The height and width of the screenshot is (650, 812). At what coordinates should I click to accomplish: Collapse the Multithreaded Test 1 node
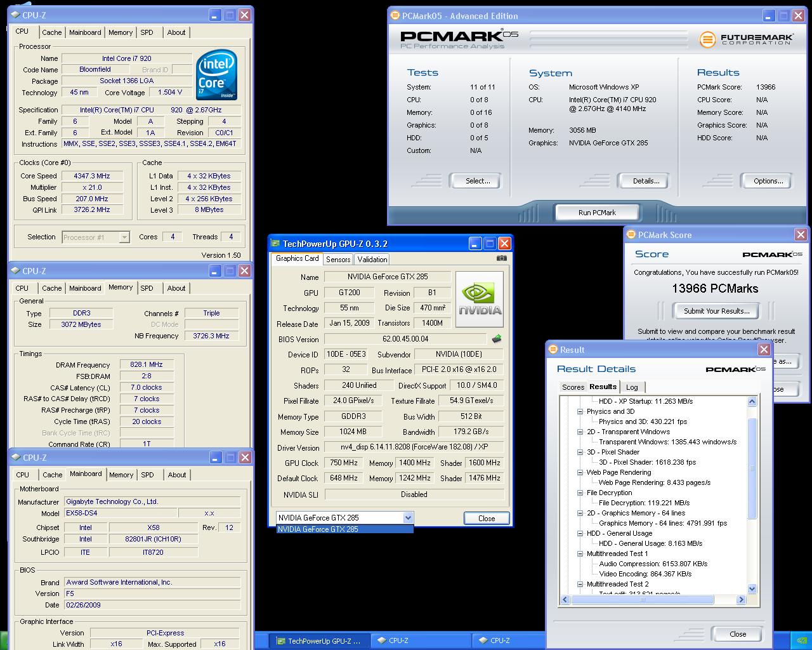(580, 554)
